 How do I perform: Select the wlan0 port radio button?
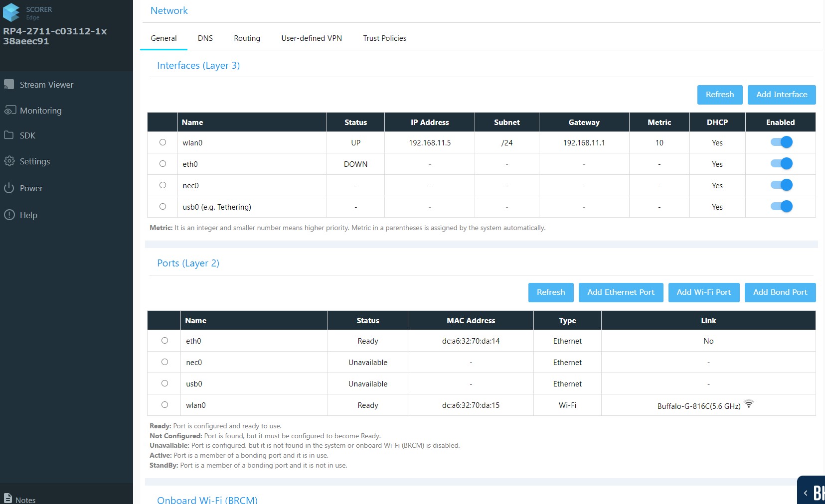click(x=165, y=405)
